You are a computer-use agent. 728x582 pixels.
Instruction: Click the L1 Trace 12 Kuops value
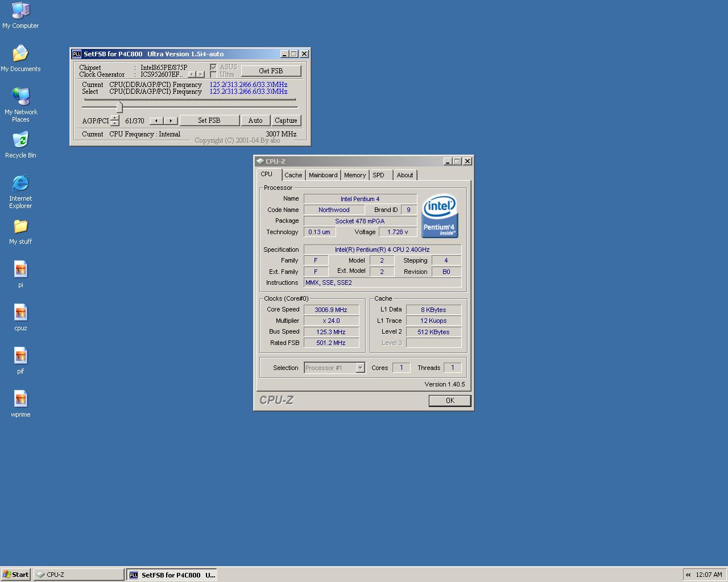(433, 321)
